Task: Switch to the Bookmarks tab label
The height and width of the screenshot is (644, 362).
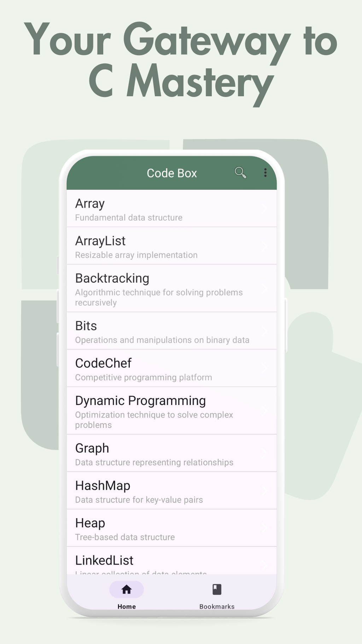Action: tap(217, 606)
